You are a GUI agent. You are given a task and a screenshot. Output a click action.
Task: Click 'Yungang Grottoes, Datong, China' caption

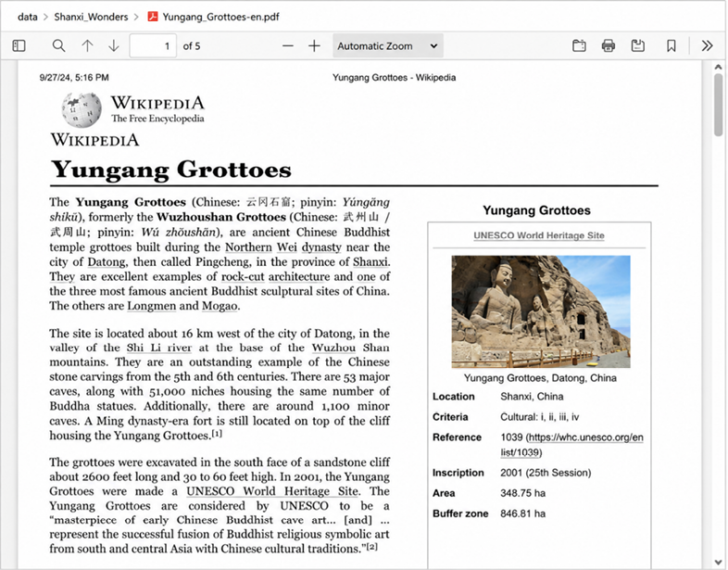[x=540, y=378]
